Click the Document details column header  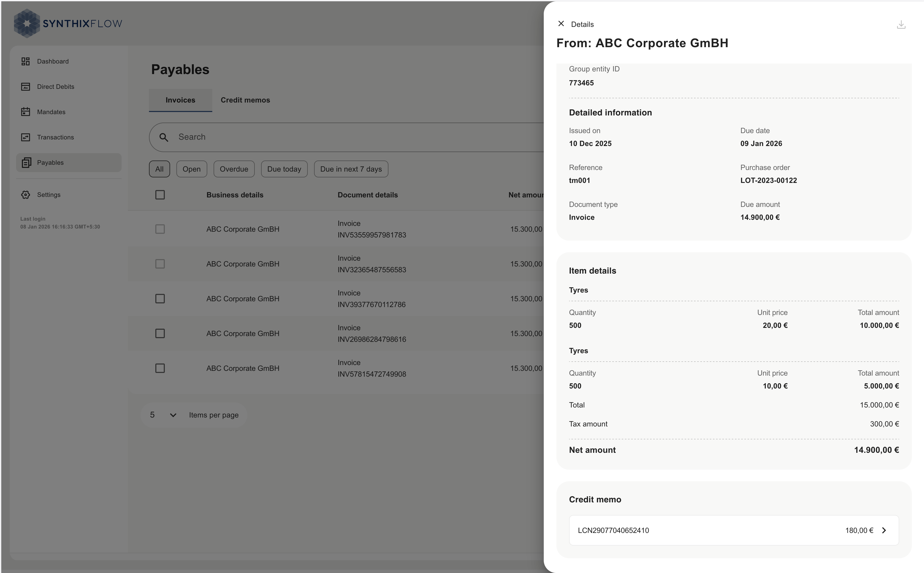tap(367, 195)
